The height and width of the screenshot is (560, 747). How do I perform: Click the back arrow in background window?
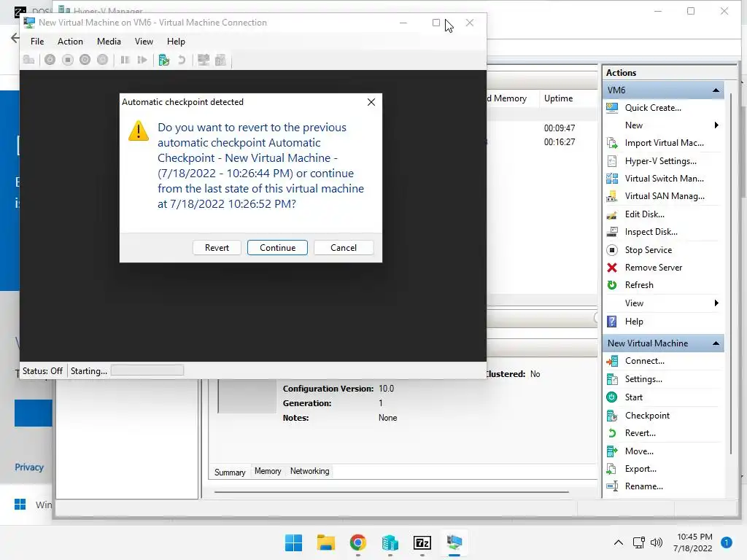(15, 38)
